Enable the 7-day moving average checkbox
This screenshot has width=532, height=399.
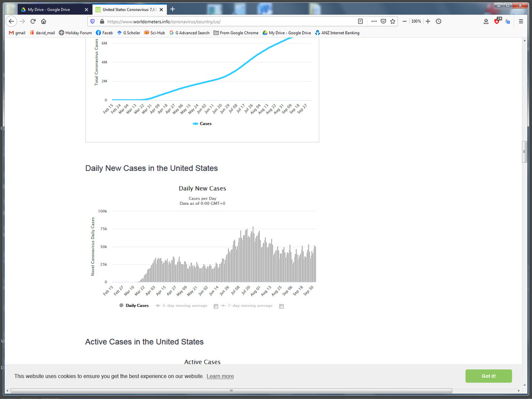(281, 306)
